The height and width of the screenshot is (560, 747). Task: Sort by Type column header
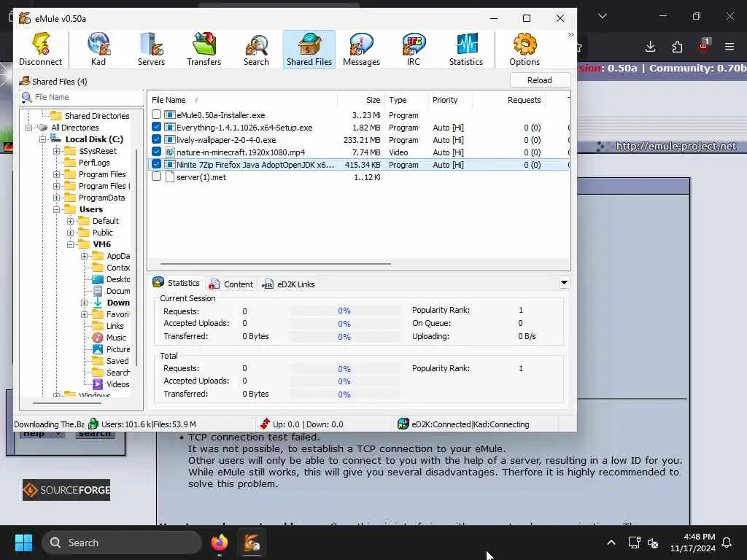click(x=406, y=100)
